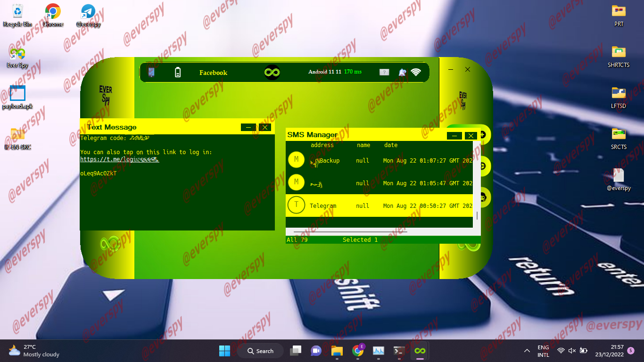The image size is (644, 362).
Task: Open the IF-EN-SRC folder on desktop
Action: point(17,138)
